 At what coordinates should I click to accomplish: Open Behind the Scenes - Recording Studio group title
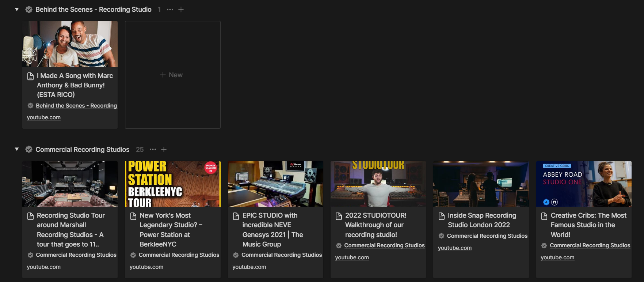coord(94,10)
